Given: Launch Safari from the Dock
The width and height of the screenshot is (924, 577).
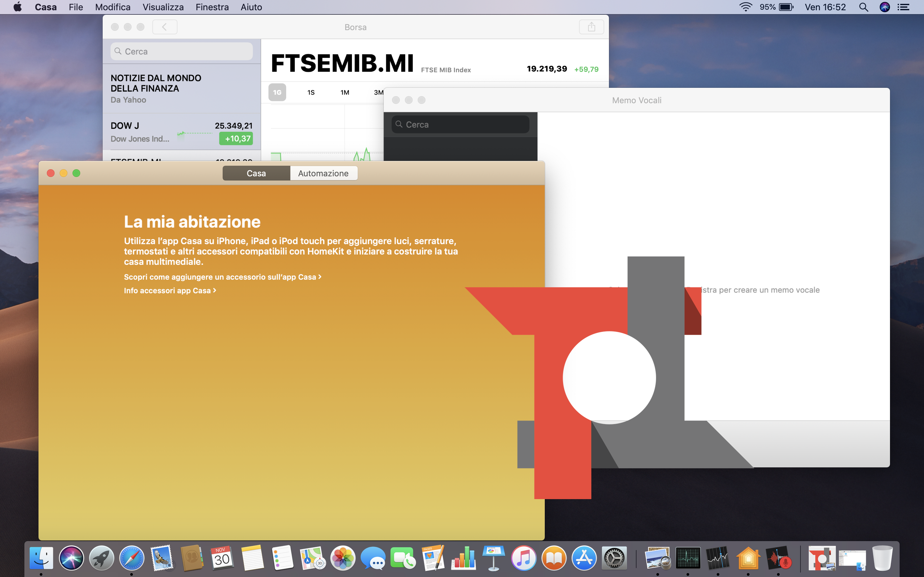Looking at the screenshot, I should 132,558.
